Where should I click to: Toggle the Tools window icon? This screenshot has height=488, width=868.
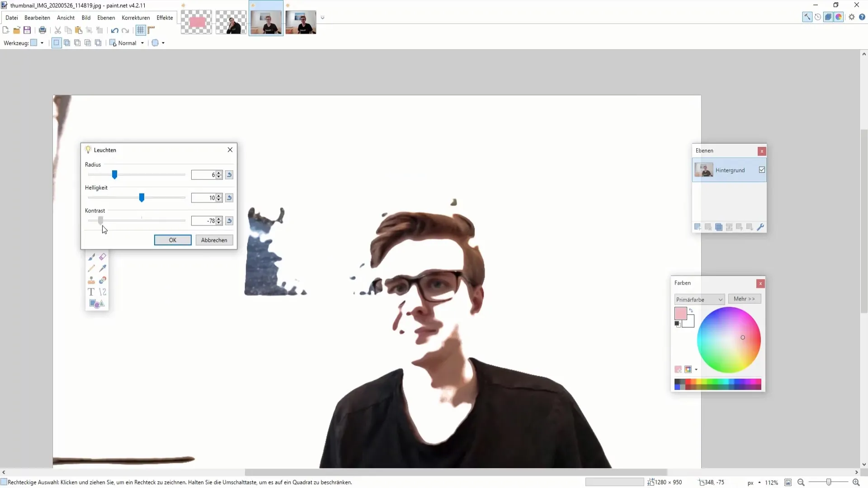click(x=807, y=17)
